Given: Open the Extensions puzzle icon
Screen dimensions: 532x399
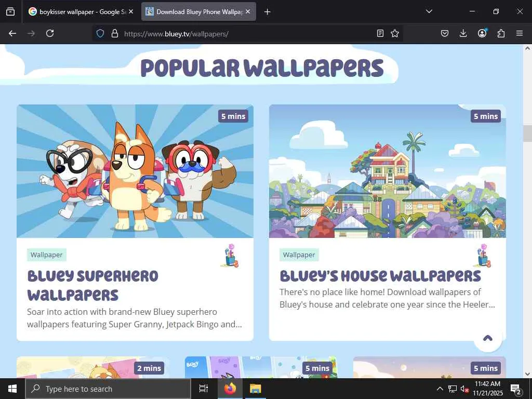Looking at the screenshot, I should pyautogui.click(x=501, y=33).
